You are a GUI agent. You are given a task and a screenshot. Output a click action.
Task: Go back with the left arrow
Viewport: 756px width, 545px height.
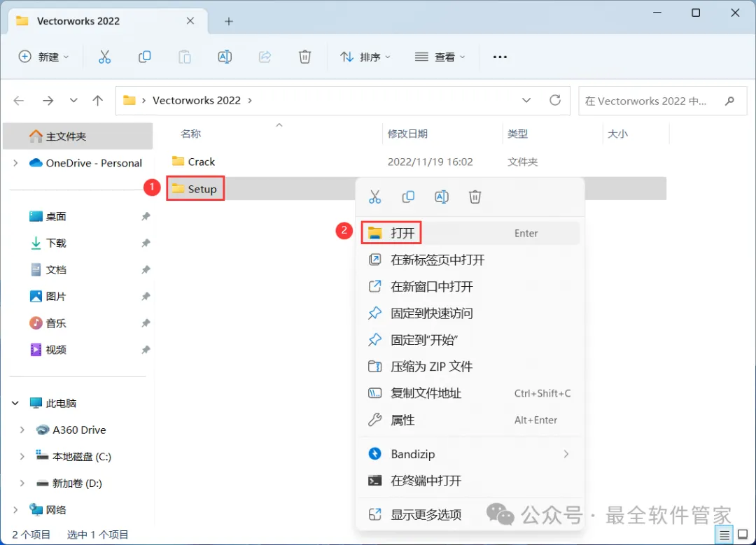pyautogui.click(x=19, y=101)
